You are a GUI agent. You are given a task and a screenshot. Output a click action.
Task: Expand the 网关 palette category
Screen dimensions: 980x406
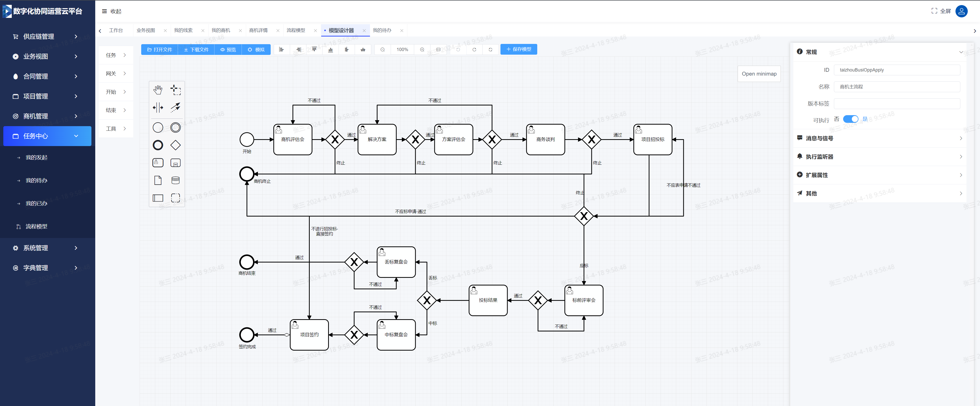point(116,74)
